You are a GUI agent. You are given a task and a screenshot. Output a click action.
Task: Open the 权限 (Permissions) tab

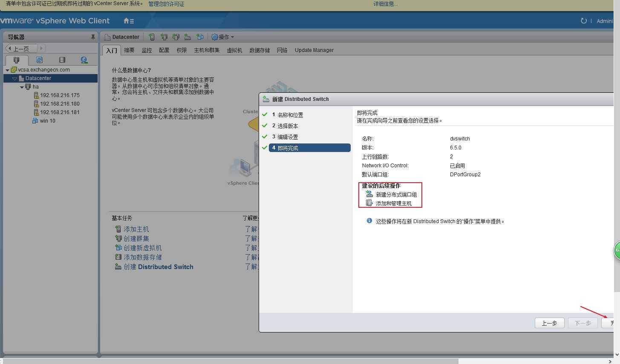pyautogui.click(x=182, y=50)
